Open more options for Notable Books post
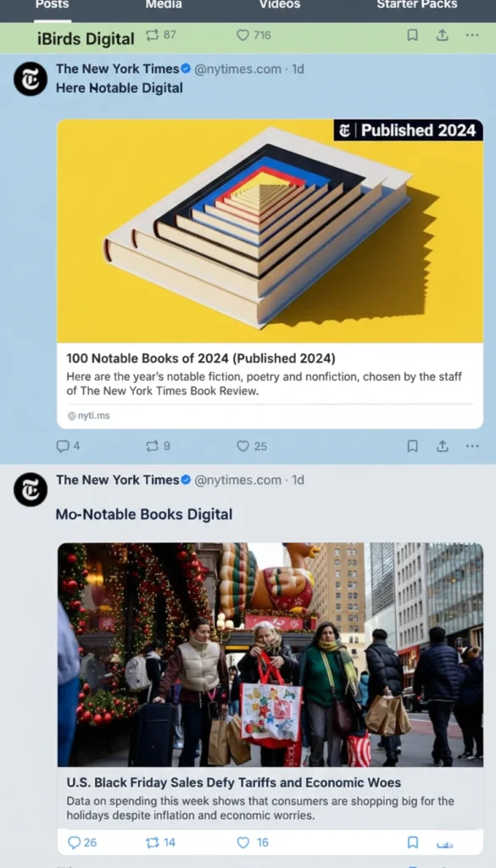This screenshot has width=496, height=868. pyautogui.click(x=471, y=446)
